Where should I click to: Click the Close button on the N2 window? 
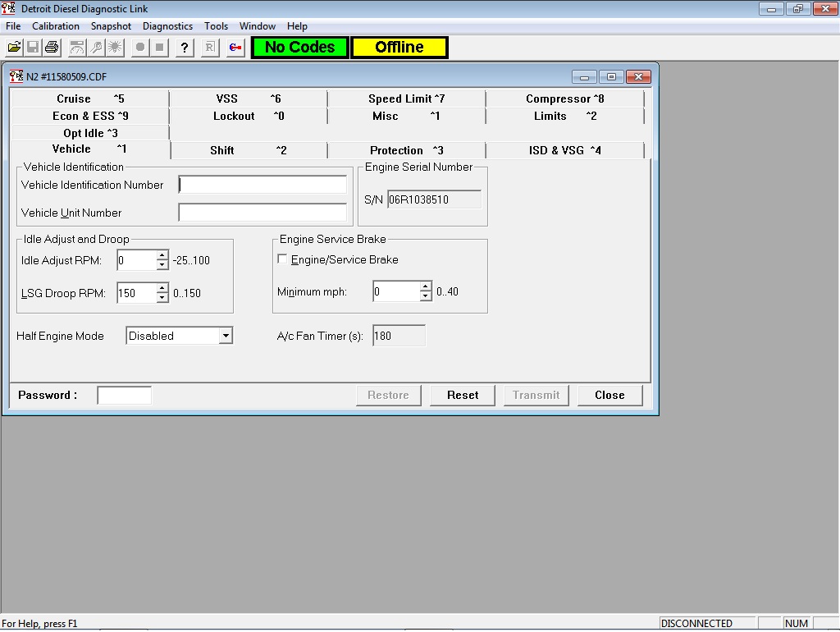(609, 395)
